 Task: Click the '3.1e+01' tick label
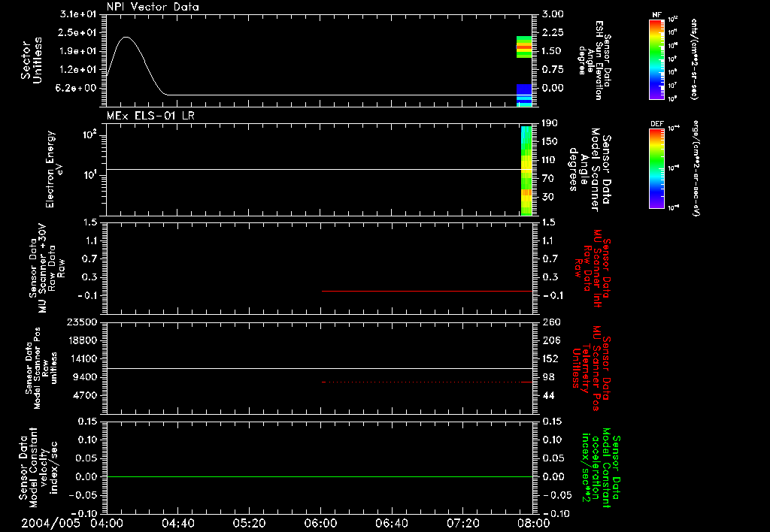coord(77,14)
